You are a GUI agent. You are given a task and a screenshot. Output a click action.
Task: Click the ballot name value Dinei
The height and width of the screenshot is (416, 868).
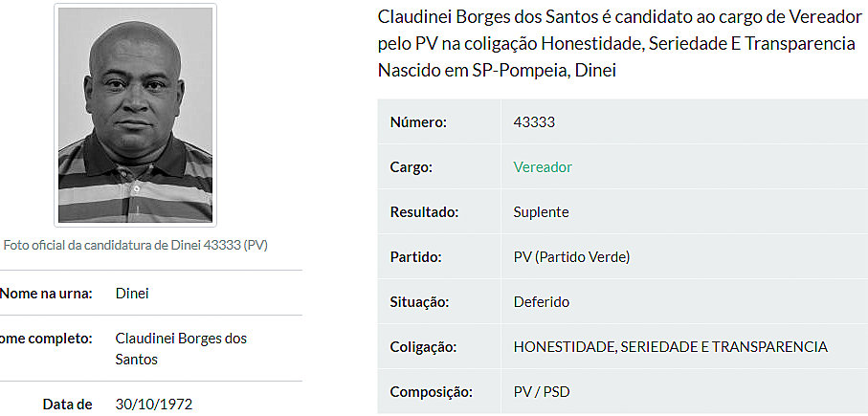[132, 294]
